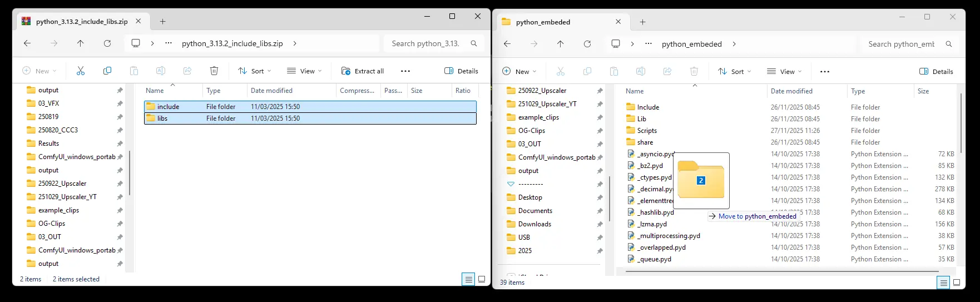Click the This PC monitor icon in python_embeded window

(x=616, y=44)
